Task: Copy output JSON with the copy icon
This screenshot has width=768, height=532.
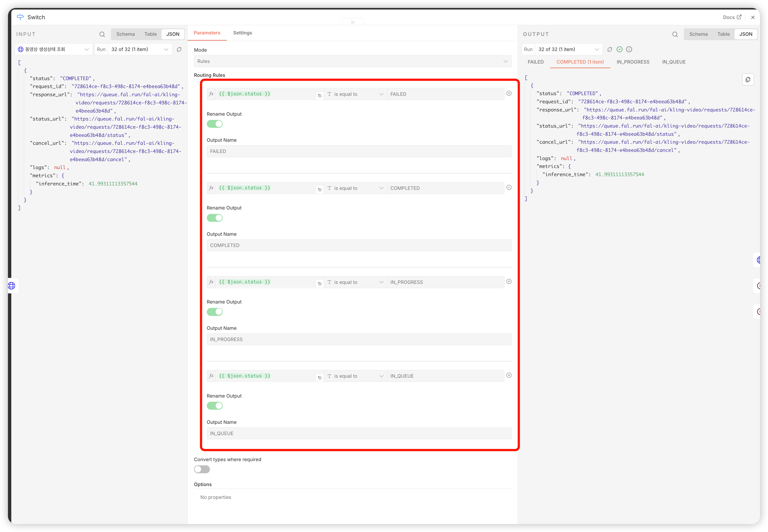Action: (748, 80)
